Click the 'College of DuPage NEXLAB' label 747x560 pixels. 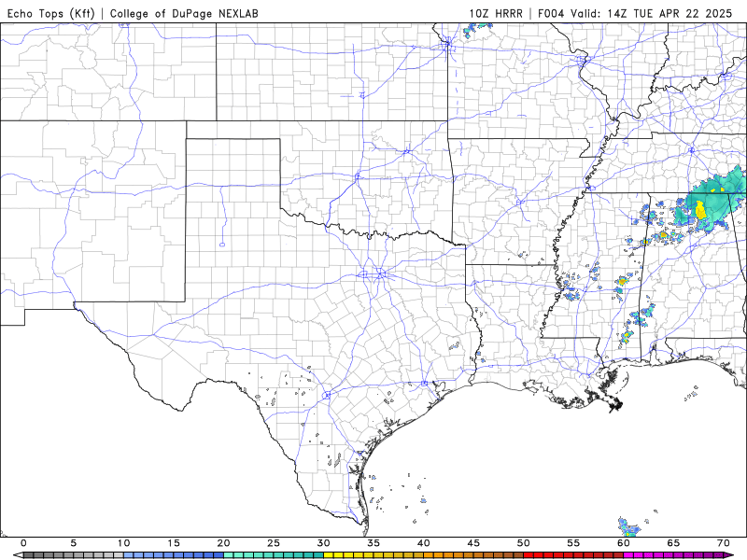184,13
